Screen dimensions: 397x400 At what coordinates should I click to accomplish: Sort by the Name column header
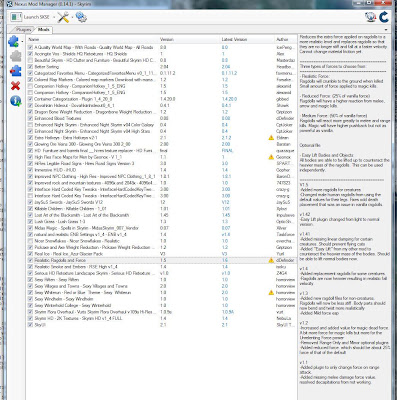click(92, 39)
